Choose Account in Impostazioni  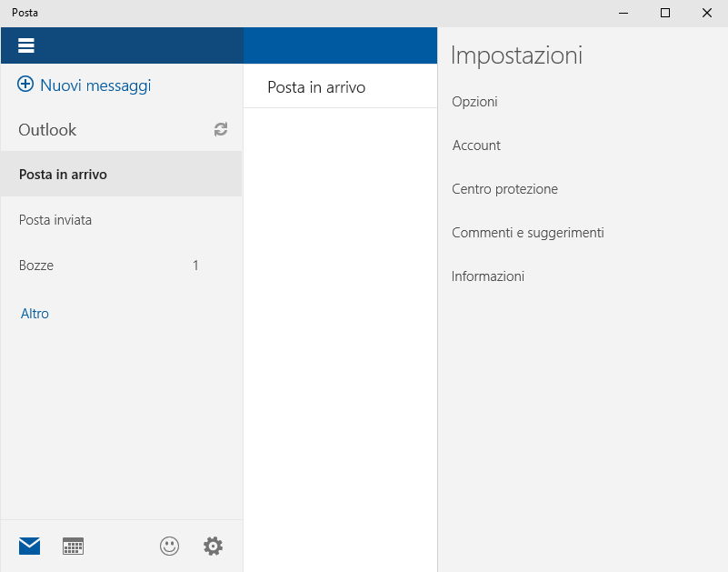pyautogui.click(x=476, y=146)
